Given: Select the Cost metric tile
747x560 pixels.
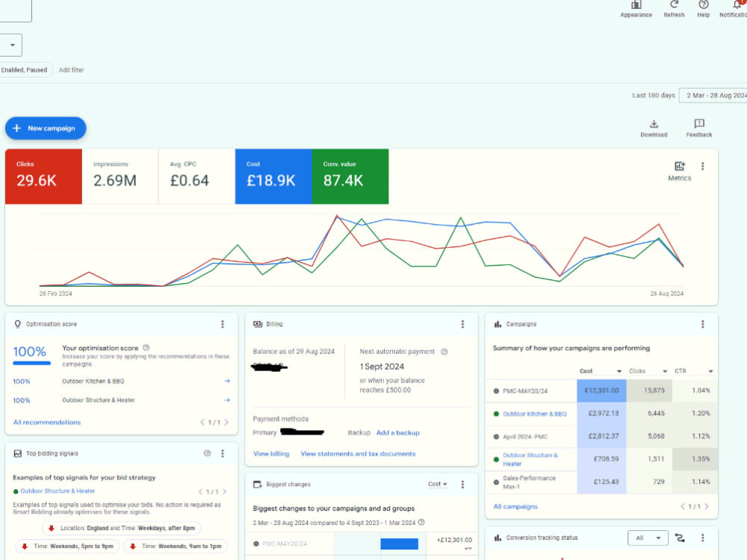Looking at the screenshot, I should 273,177.
